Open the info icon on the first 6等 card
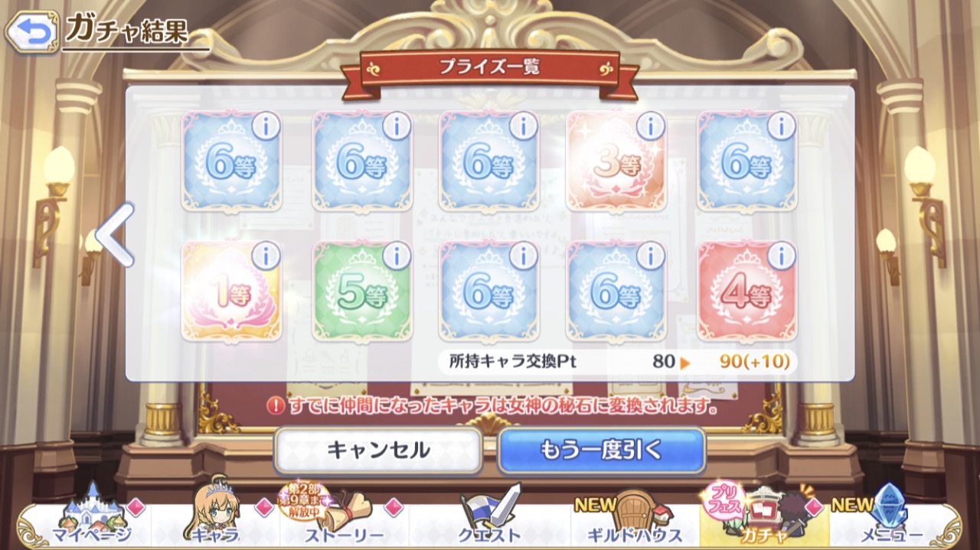This screenshot has height=550, width=980. tap(266, 125)
